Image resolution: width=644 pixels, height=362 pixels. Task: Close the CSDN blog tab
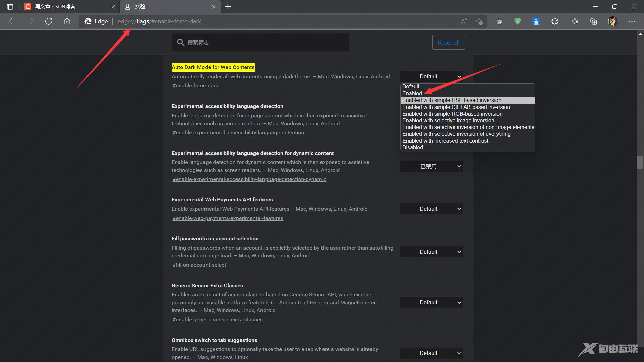point(113,7)
